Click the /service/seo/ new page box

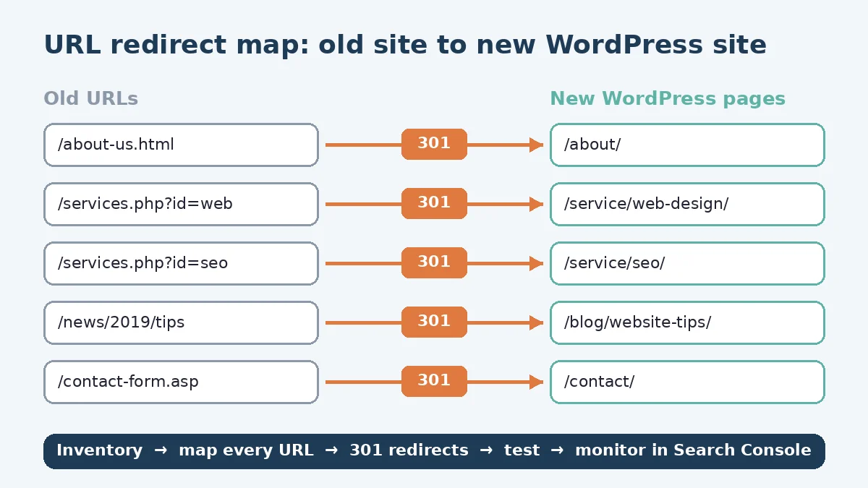687,263
